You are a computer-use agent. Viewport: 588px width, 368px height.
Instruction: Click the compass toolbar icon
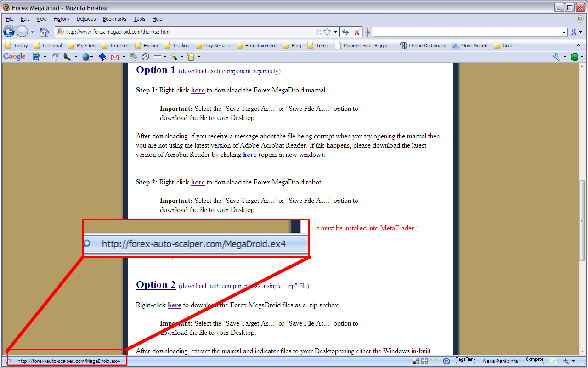pyautogui.click(x=146, y=57)
